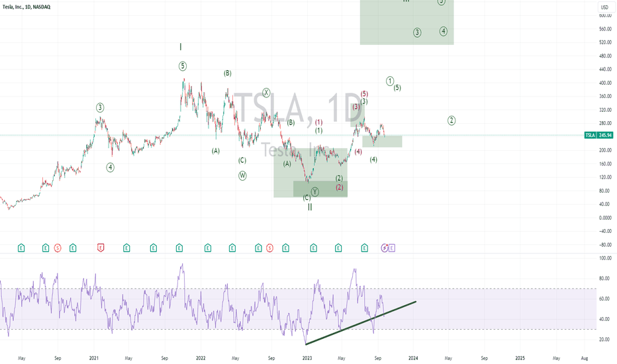
Task: Select the red (4) wave label
Action: [x=358, y=152]
